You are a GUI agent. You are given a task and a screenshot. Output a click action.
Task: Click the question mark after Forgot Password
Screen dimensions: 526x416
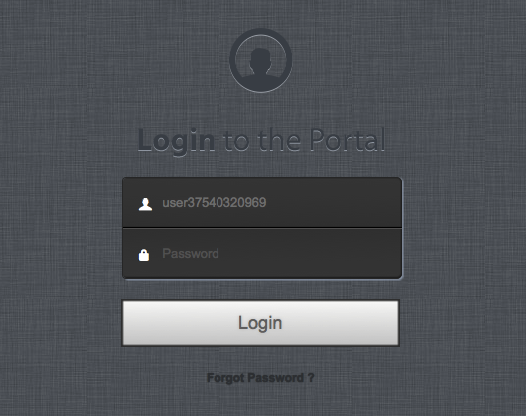coord(311,378)
